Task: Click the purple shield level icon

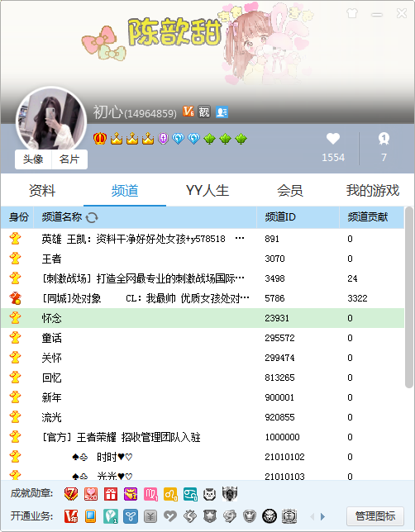Action: tap(163, 139)
